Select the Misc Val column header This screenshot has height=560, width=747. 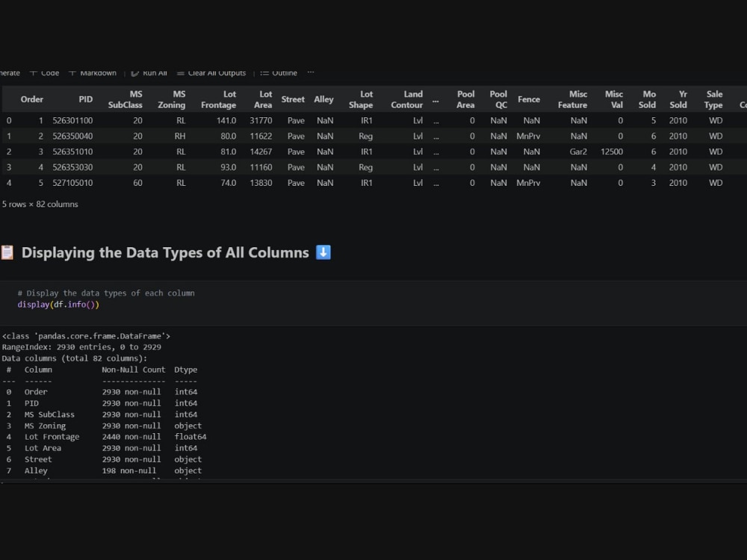[x=614, y=99]
